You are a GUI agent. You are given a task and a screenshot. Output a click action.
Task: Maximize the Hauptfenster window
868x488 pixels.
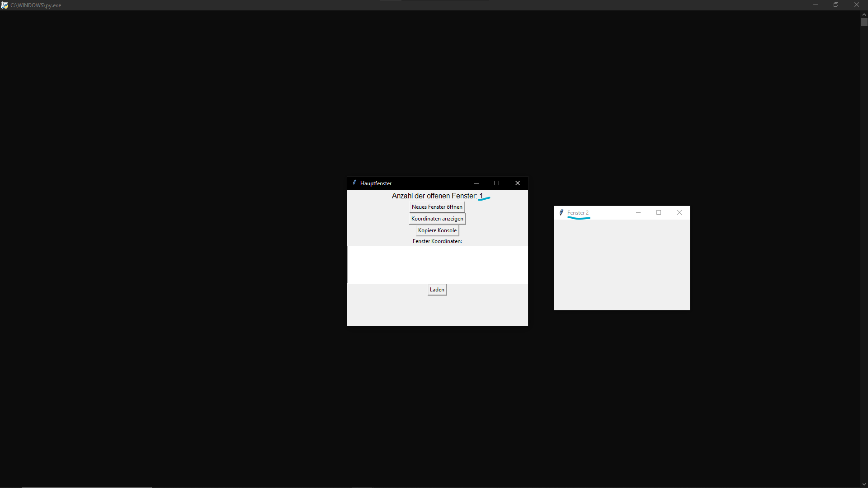[497, 183]
